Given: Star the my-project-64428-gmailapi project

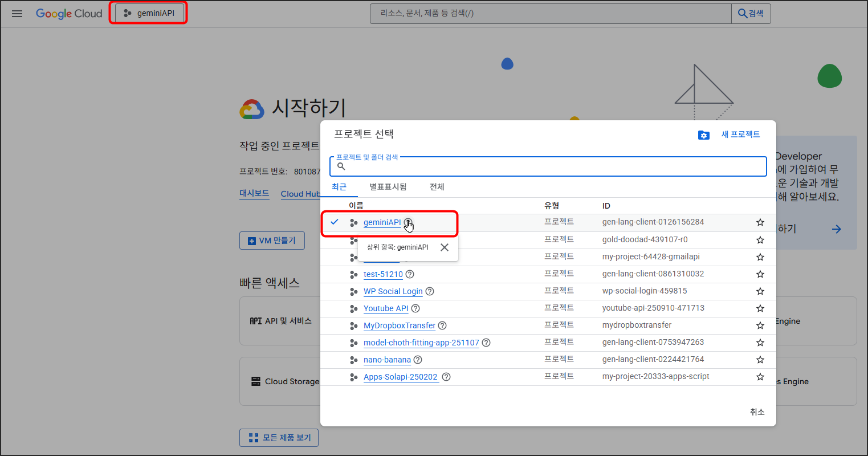Looking at the screenshot, I should click(x=760, y=257).
